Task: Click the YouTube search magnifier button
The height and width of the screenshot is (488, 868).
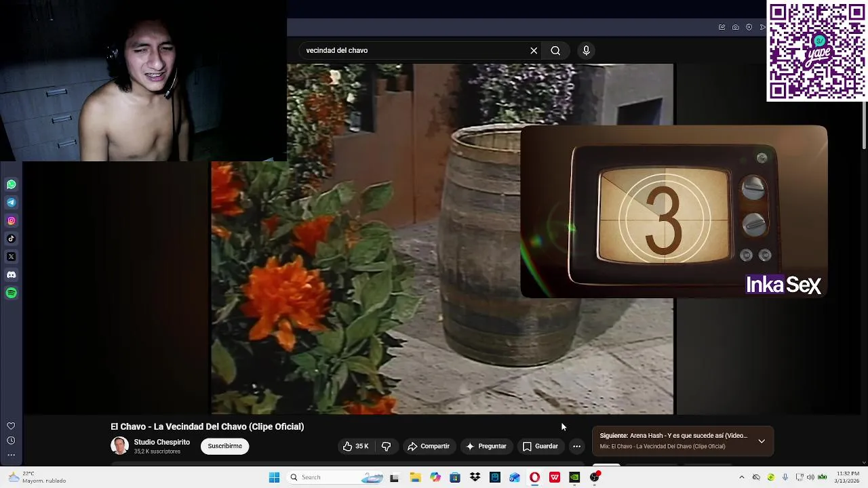Action: click(555, 50)
